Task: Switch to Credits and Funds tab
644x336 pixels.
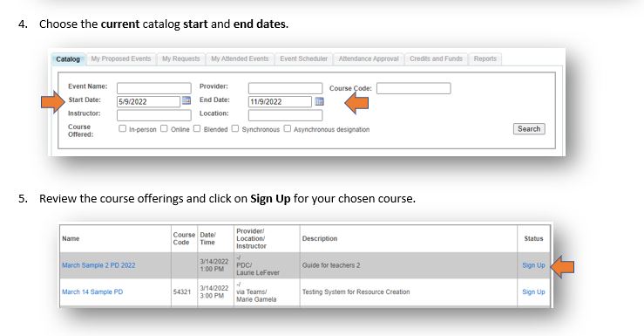Action: coord(437,58)
